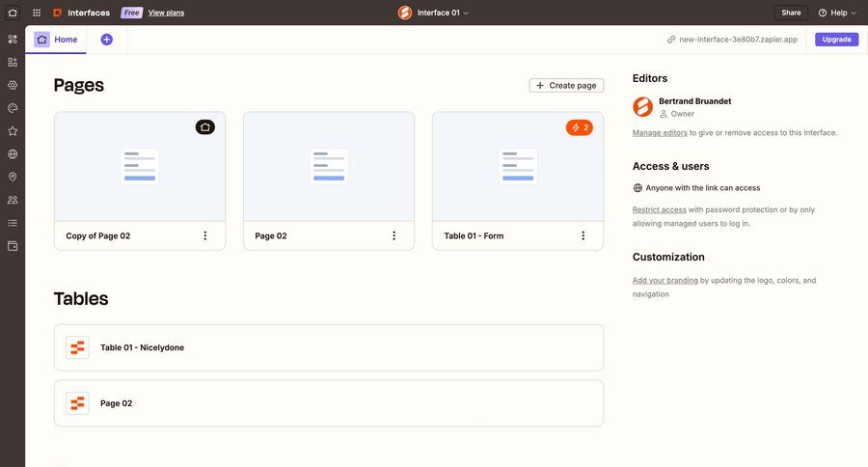Click Bertrand Bruandet's orange avatar
This screenshot has height=467, width=868.
[x=642, y=106]
